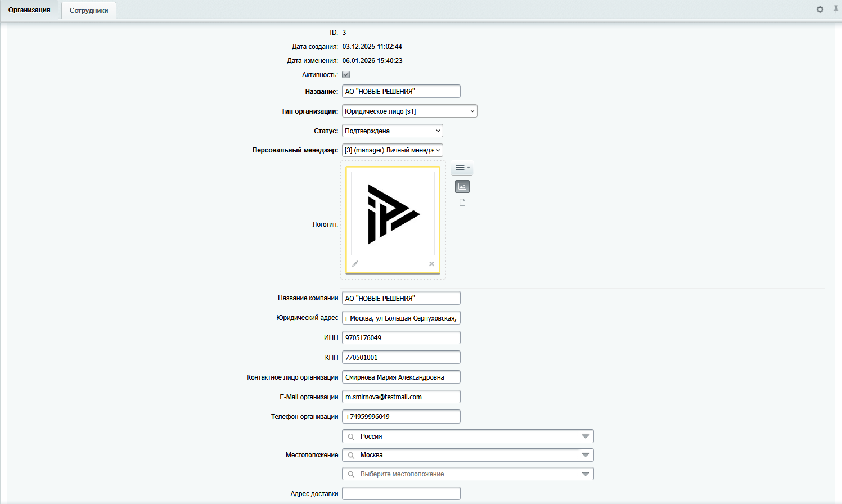Open the settings gear in top-right corner
Screen dimensions: 842x504
pos(820,10)
